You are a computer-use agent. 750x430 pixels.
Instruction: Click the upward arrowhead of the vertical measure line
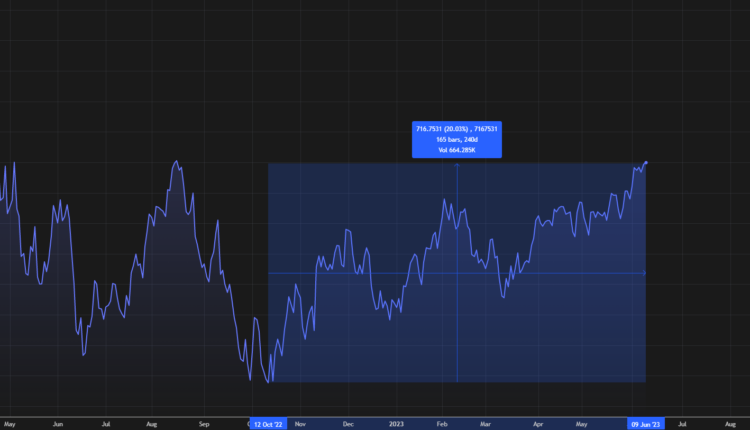tap(457, 165)
